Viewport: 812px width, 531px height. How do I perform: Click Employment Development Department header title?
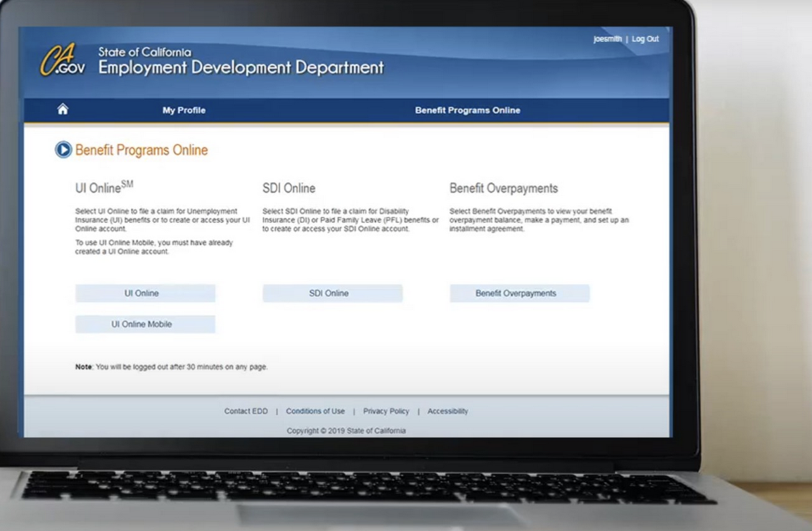[x=241, y=67]
